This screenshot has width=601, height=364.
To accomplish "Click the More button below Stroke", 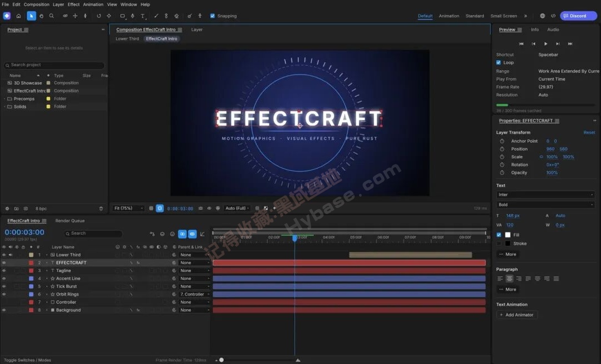I will [507, 254].
